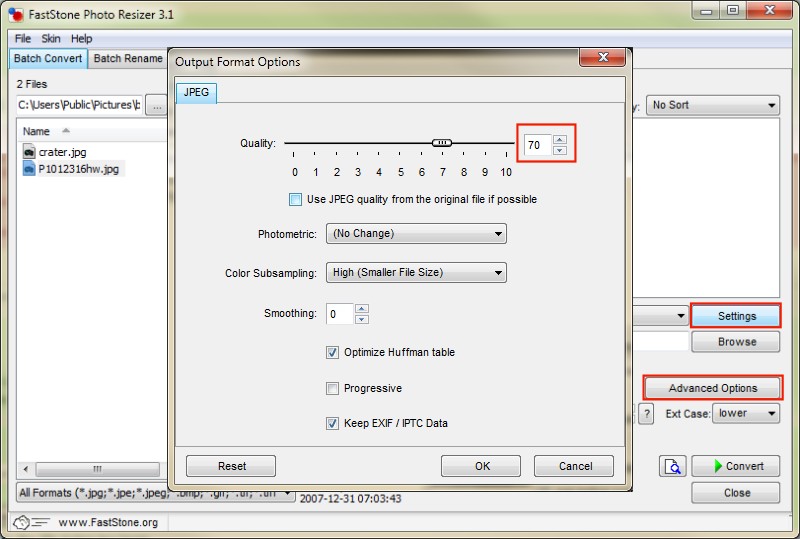This screenshot has width=800, height=539.
Task: Click the P1012316hw.jpg file icon
Action: coord(29,168)
